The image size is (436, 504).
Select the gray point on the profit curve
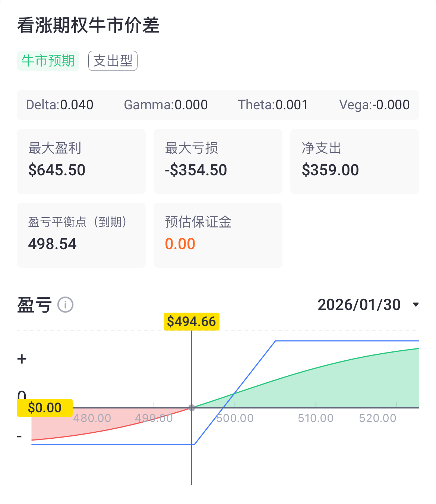click(192, 408)
